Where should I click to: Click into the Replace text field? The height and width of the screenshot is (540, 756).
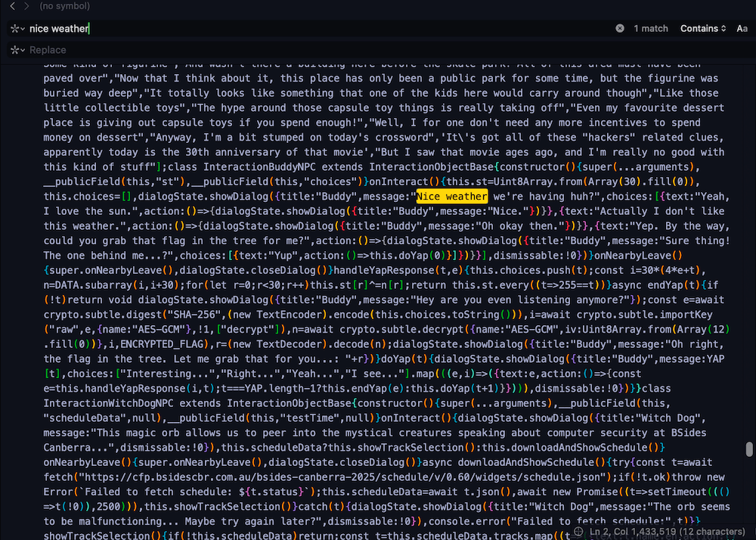302,50
